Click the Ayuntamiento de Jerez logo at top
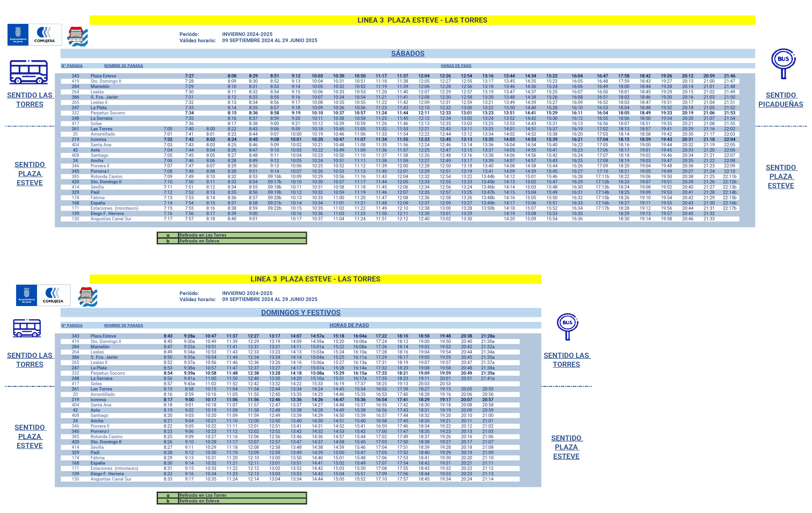 [x=18, y=35]
